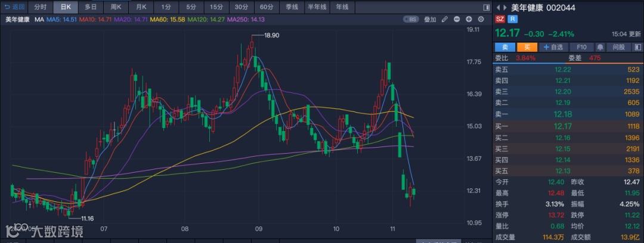This screenshot has width=644, height=243.
Task: Click the MA250: 14.13 indicator label
Action: [246, 19]
